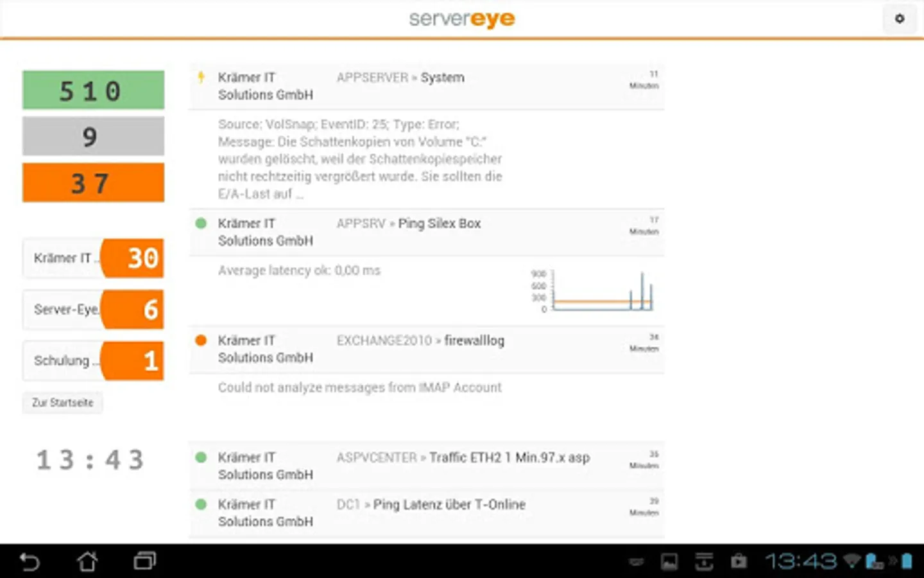Open the download notification icon
924x578 pixels.
point(704,562)
